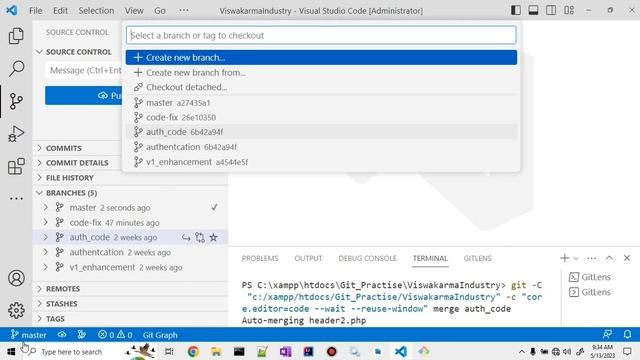The height and width of the screenshot is (360, 640).
Task: Click the VS Code logo icon
Action: click(x=12, y=10)
